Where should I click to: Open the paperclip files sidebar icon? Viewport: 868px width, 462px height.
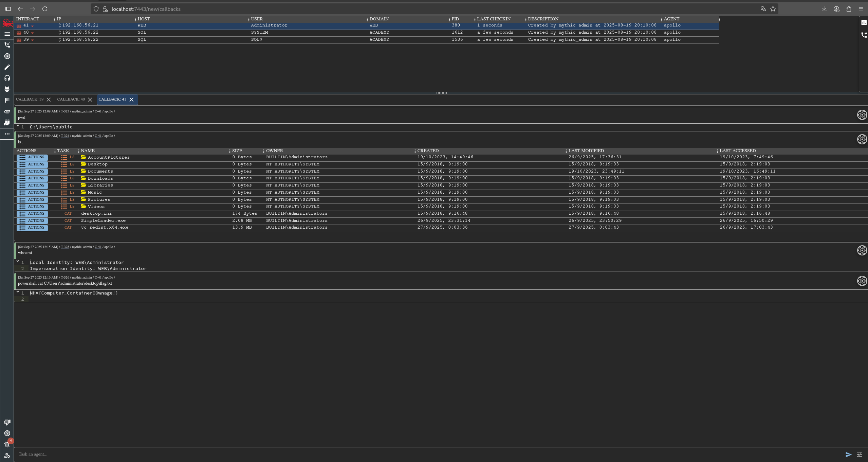[7, 111]
